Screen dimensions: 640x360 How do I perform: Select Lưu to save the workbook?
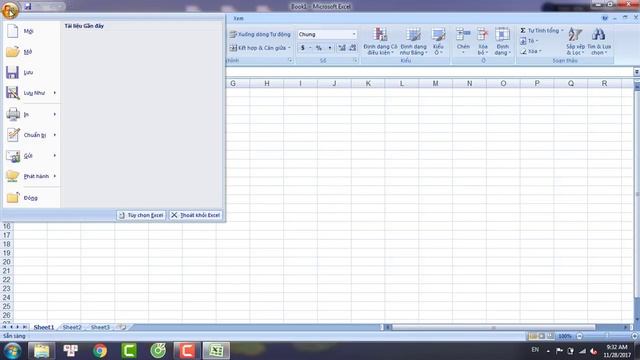coord(31,72)
